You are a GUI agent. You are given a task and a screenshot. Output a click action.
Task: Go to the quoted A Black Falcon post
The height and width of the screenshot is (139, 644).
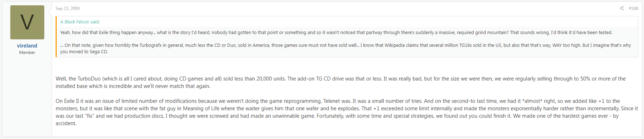(80, 22)
